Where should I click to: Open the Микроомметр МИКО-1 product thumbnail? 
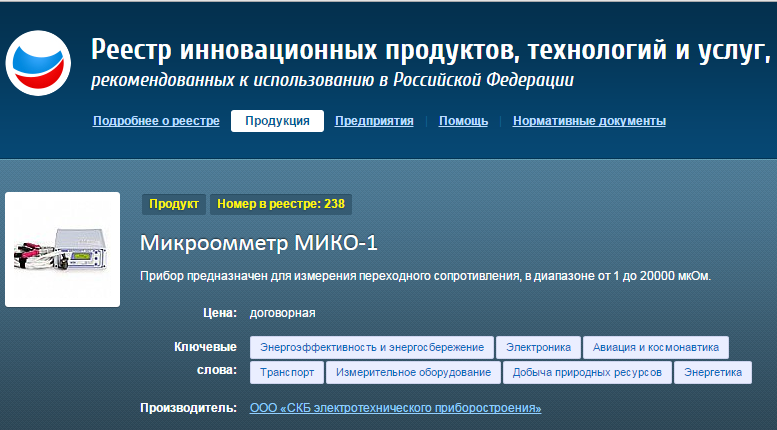[62, 249]
